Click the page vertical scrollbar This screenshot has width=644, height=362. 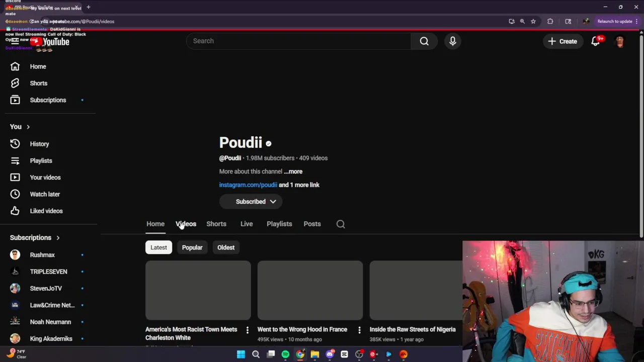coord(641,136)
